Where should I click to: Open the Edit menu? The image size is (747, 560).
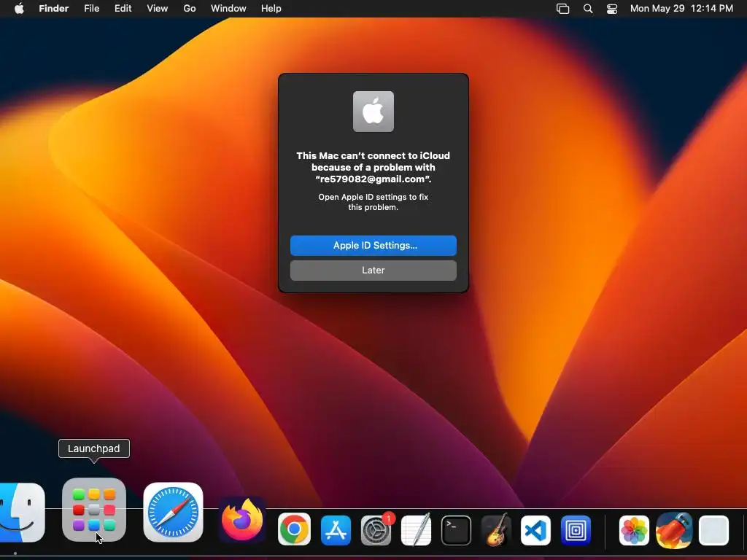123,9
